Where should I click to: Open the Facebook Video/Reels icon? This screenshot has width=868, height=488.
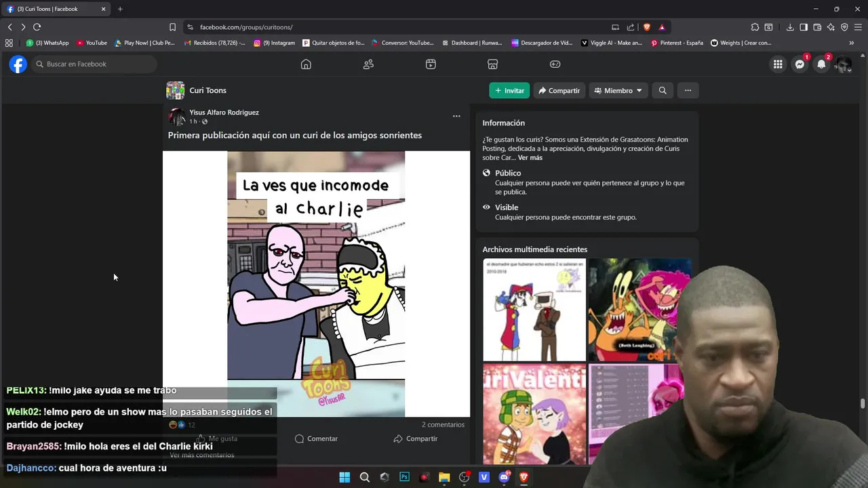pos(431,64)
